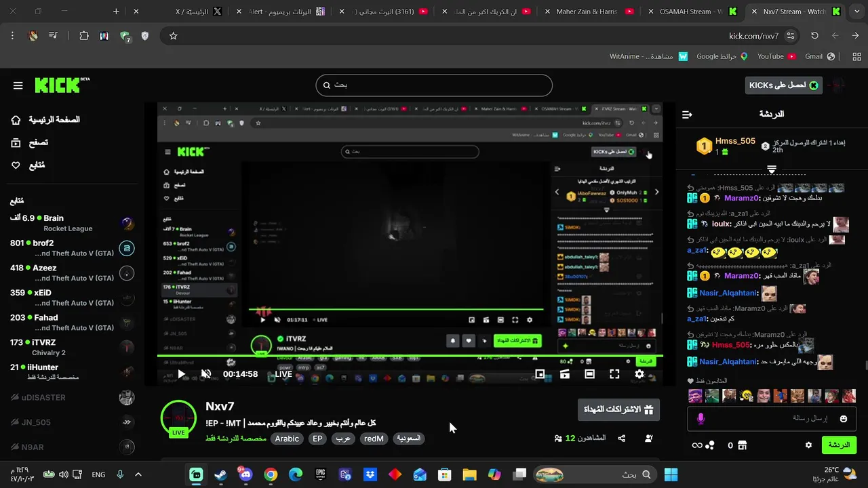Open Brain's Rocket League channel
The width and height of the screenshot is (868, 488).
[72, 223]
